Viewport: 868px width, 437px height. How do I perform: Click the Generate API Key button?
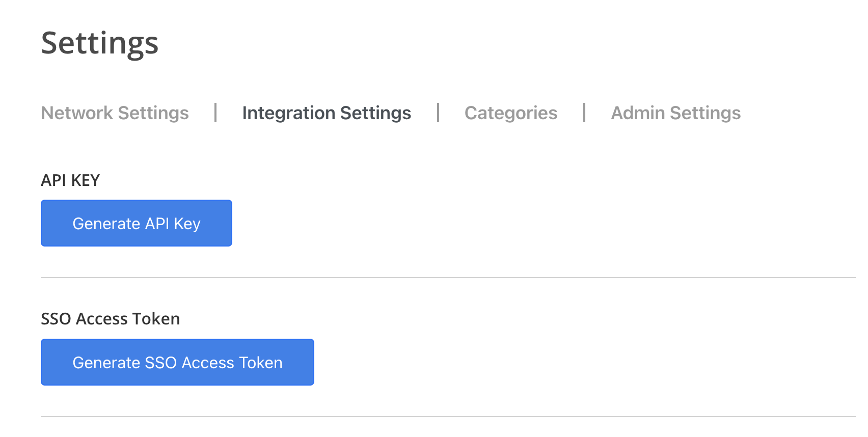137,223
